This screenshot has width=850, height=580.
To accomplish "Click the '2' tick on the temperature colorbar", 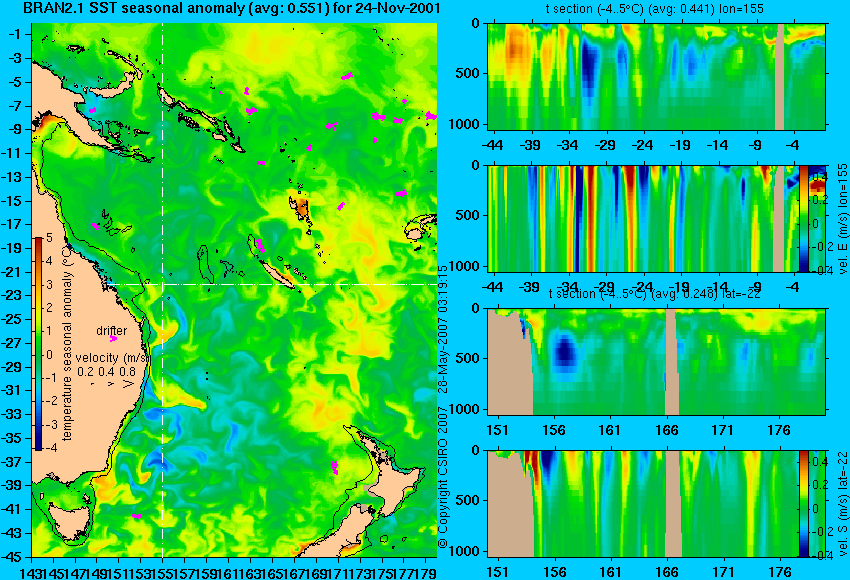I will click(49, 307).
